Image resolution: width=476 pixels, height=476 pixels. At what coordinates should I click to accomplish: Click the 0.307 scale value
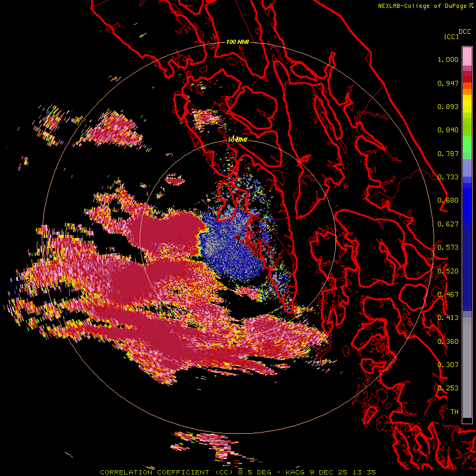pos(448,365)
